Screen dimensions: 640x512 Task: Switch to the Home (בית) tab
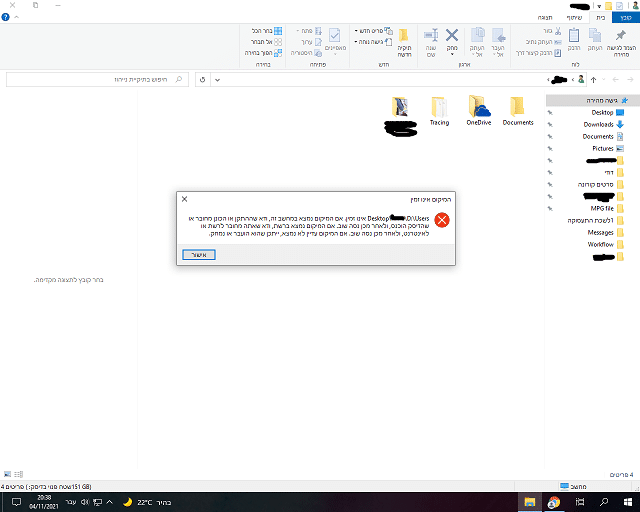point(600,18)
